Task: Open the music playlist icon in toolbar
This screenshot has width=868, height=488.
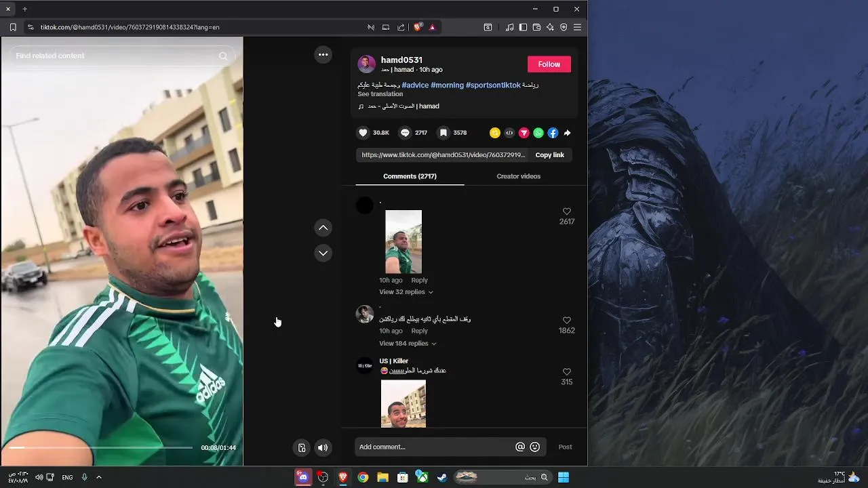Action: (509, 27)
